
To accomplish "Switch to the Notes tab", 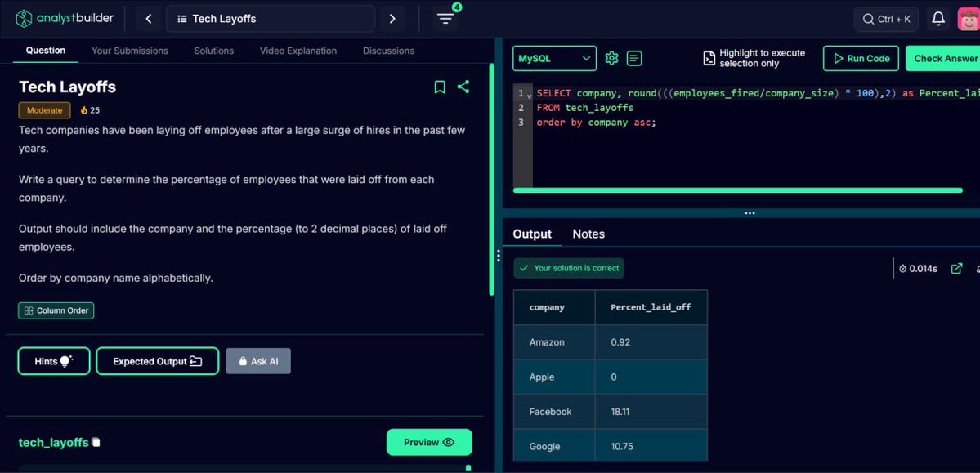I will click(588, 234).
